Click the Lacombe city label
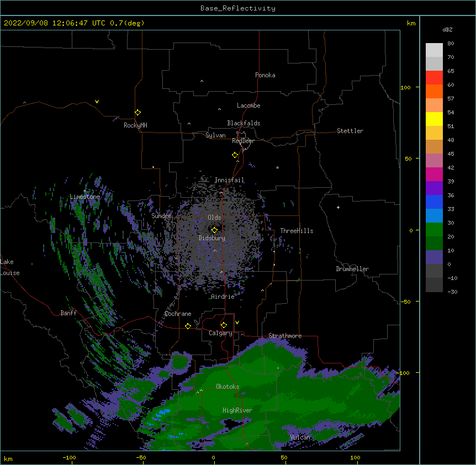Screen dimensions: 476x465 point(248,105)
